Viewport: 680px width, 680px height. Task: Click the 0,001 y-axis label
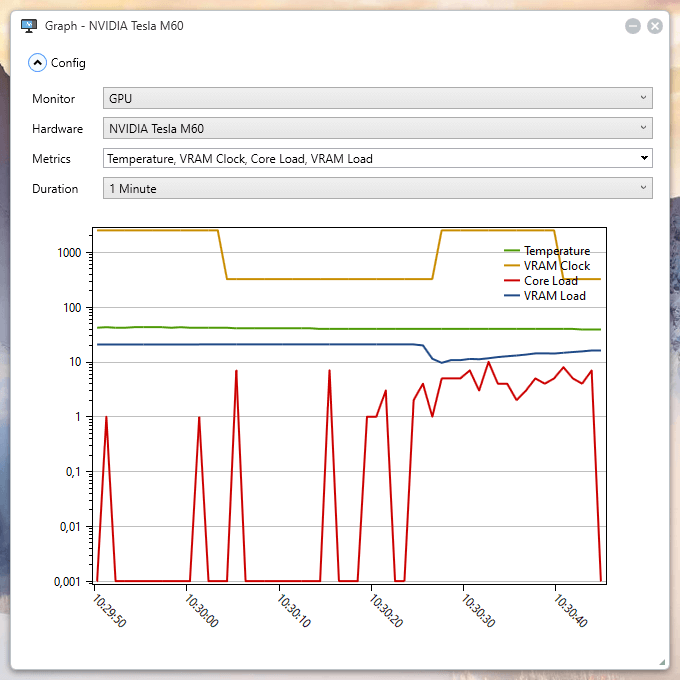(67, 582)
